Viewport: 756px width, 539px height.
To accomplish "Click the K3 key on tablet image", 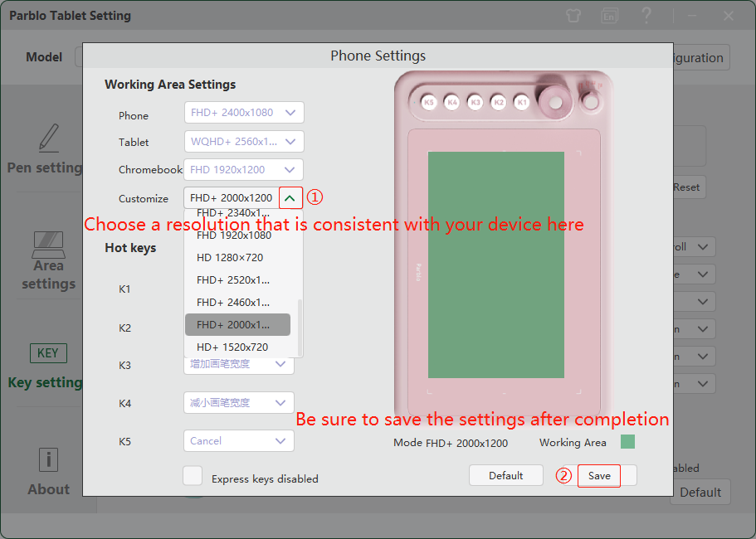I will [476, 102].
